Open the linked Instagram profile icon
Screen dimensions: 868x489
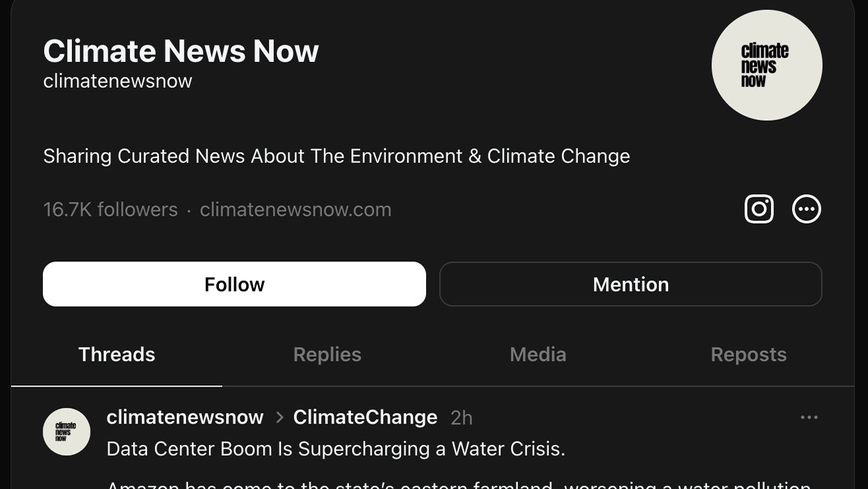(x=759, y=209)
